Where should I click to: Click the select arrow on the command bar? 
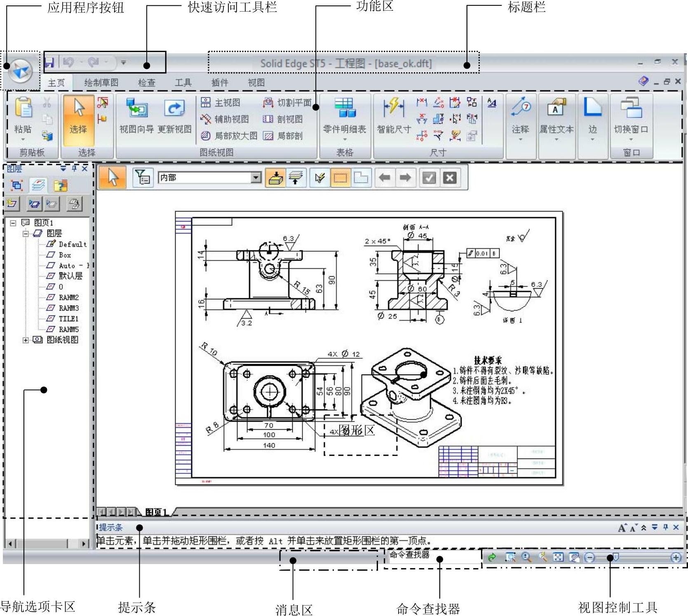[113, 178]
